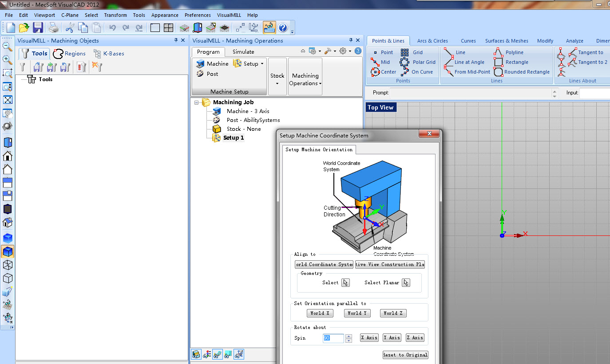Click Post in Machine Setup group
610x364 pixels.
point(207,74)
